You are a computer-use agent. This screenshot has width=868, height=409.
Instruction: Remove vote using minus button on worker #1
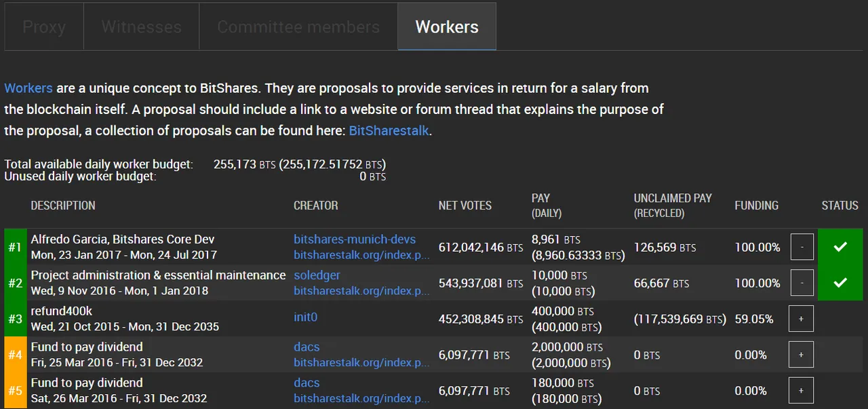(x=802, y=247)
